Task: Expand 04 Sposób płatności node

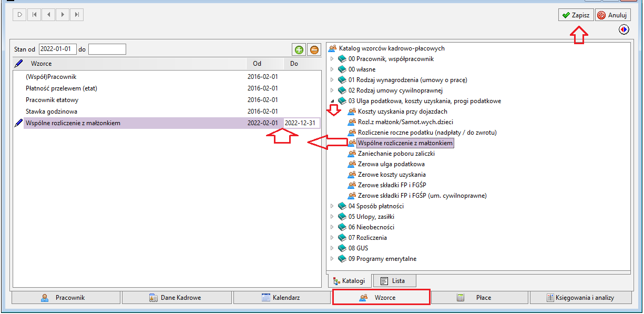Action: click(x=332, y=206)
